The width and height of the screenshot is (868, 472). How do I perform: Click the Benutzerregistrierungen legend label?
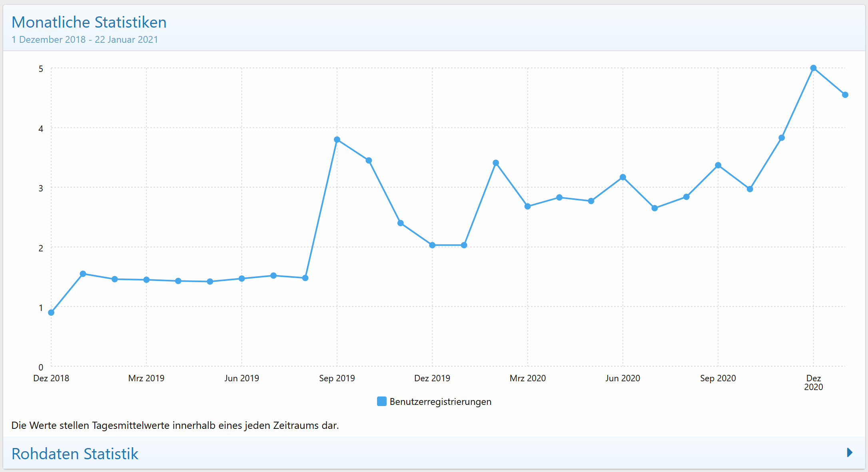440,402
